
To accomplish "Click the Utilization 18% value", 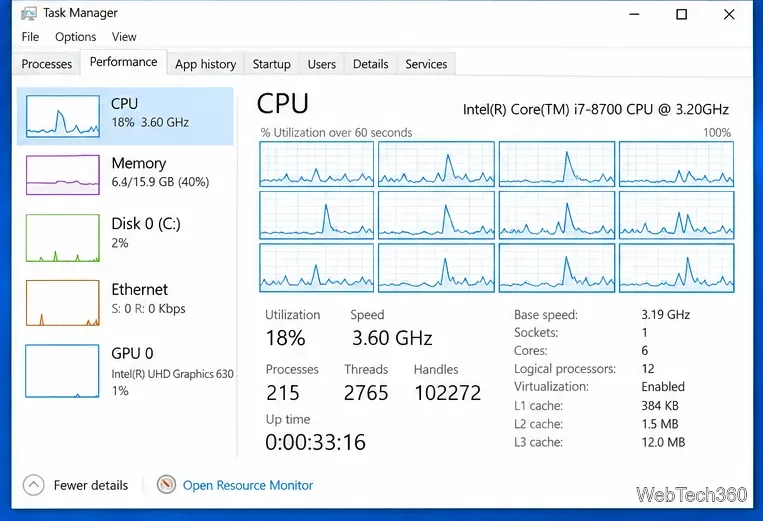I will pyautogui.click(x=285, y=338).
